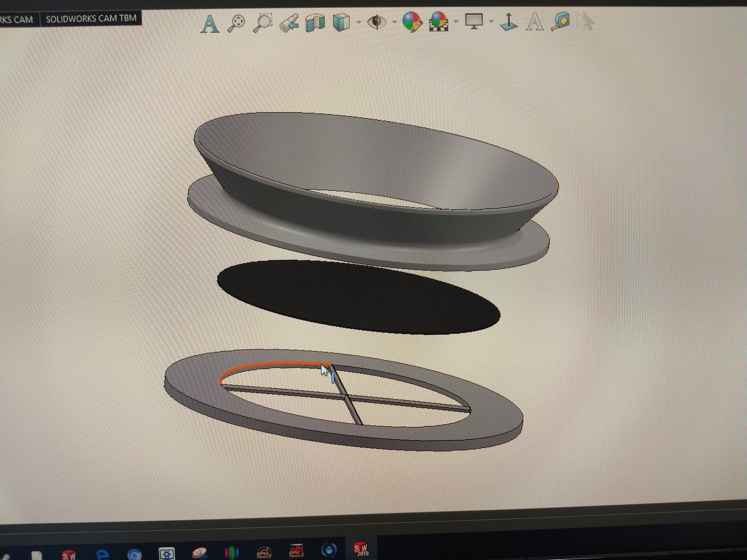Click the blue plane normal arrow icon

(509, 22)
